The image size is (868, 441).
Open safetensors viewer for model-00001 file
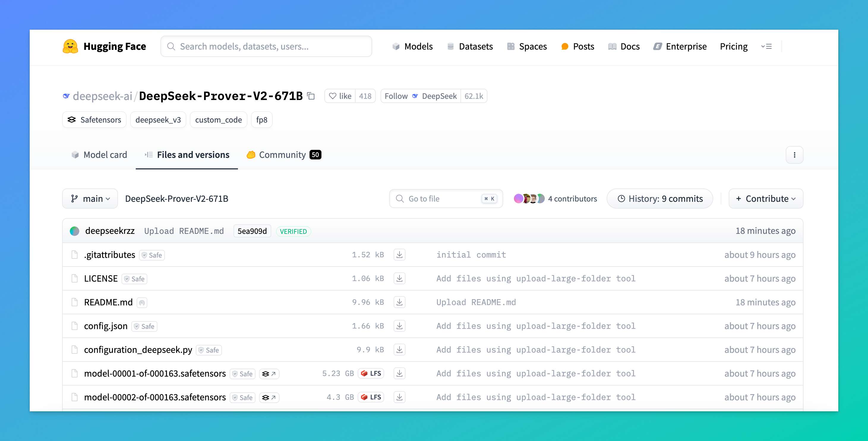[x=269, y=374]
